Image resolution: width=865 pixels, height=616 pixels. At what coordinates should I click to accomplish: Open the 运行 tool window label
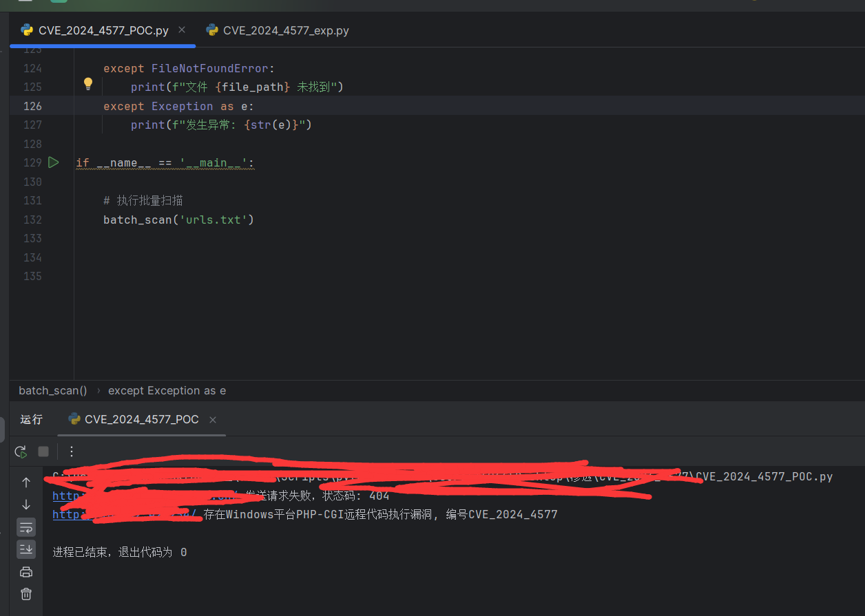[x=31, y=419]
